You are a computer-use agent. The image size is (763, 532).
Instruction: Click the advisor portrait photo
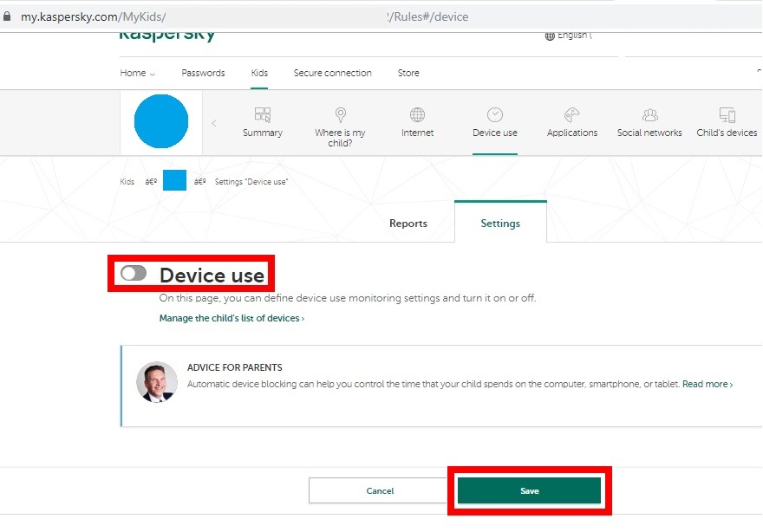click(157, 382)
